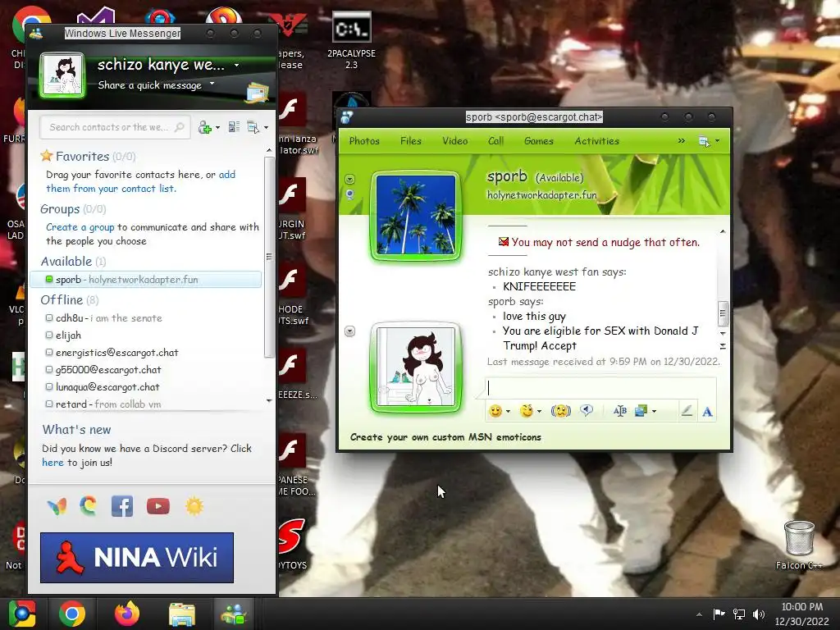Click the 'Create a group' link
Image resolution: width=840 pixels, height=630 pixels.
(x=80, y=227)
